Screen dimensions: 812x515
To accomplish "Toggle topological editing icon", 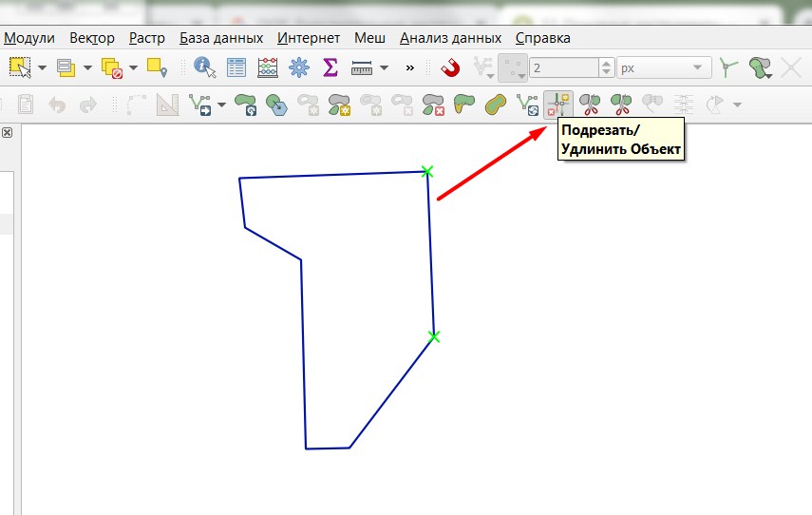I will 728,67.
